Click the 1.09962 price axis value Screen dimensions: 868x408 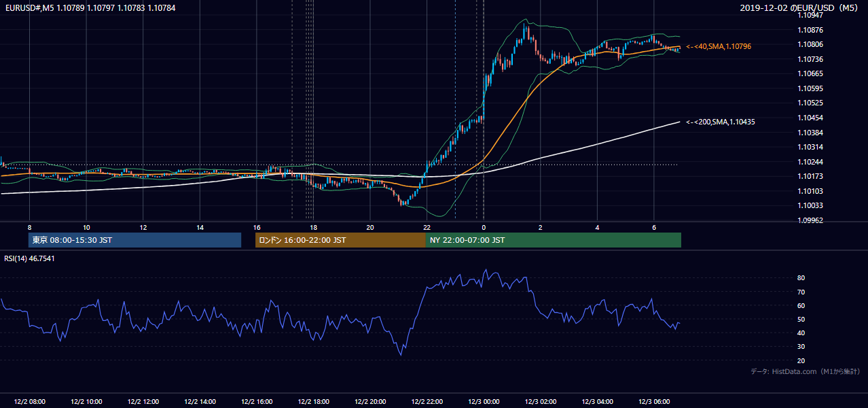(810, 220)
